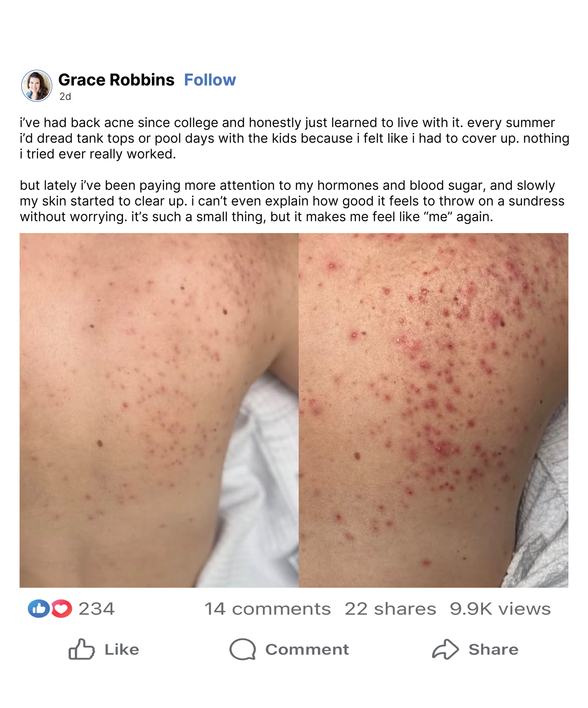Screen dimensions: 588x708
Task: View the right back photo with redder acne
Action: pyautogui.click(x=434, y=410)
